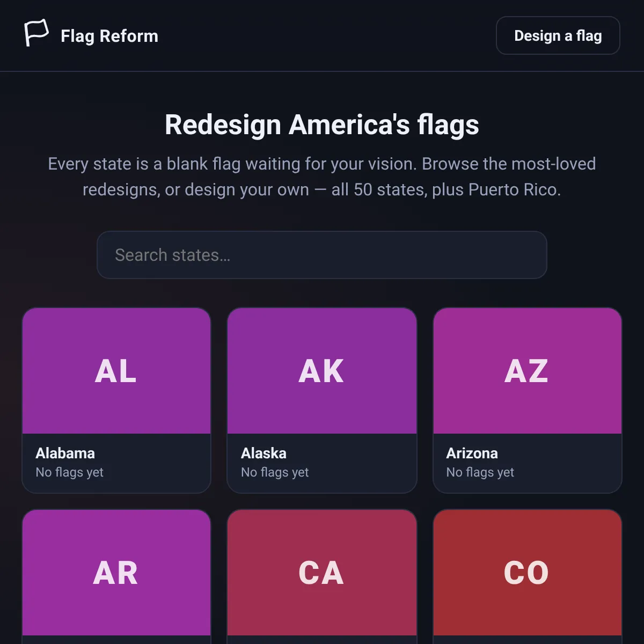The image size is (644, 644).
Task: Click the Alabama state name
Action: 65,453
